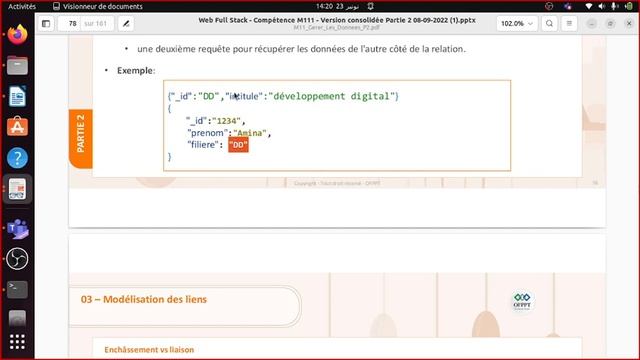Toggle the sidebar panel button

46,24
